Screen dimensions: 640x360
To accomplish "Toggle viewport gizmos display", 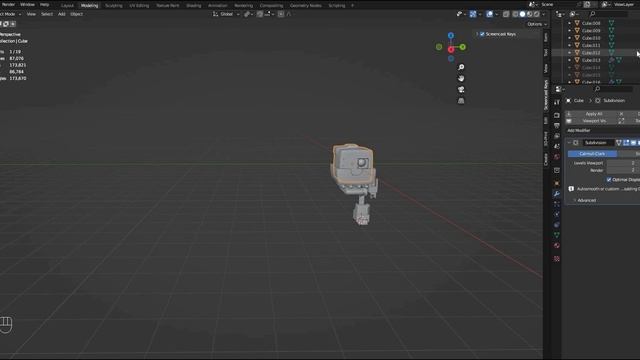I will (x=473, y=14).
